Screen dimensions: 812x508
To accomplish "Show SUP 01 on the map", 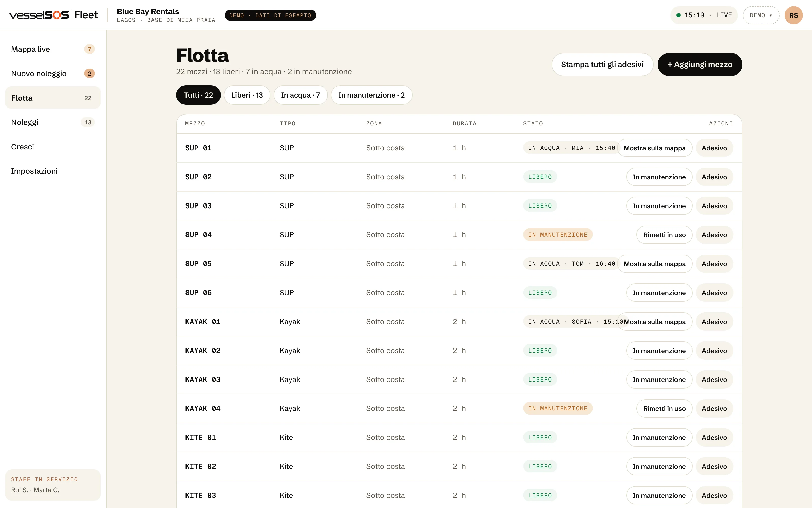I will [x=655, y=148].
